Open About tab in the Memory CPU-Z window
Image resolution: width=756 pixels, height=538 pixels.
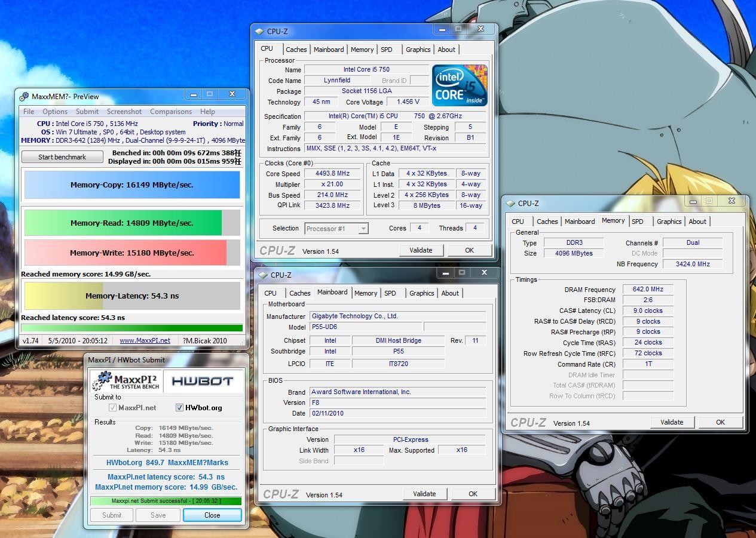click(697, 222)
